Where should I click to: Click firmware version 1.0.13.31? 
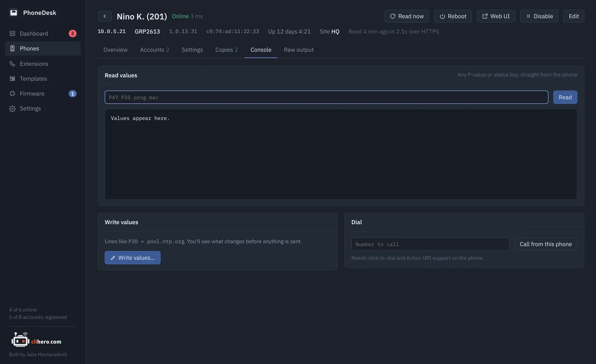click(x=183, y=31)
